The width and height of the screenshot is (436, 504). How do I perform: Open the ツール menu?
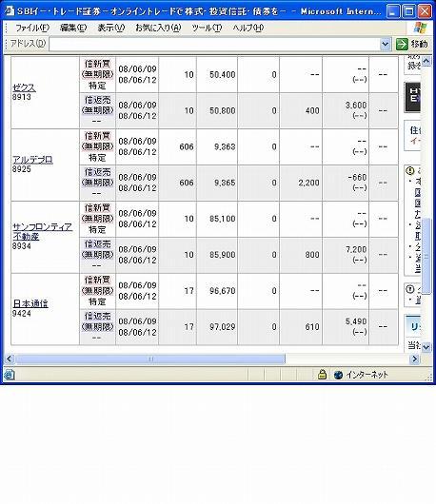click(207, 28)
